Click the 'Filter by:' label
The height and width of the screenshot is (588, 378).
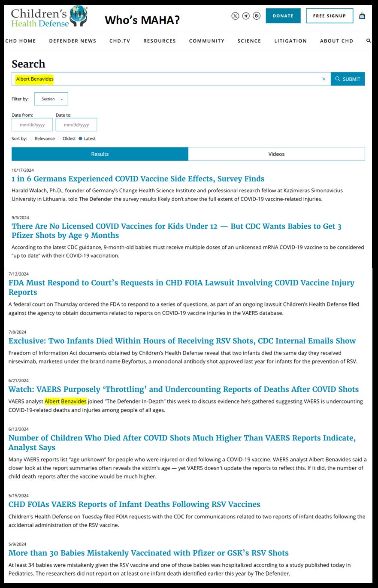(x=20, y=99)
